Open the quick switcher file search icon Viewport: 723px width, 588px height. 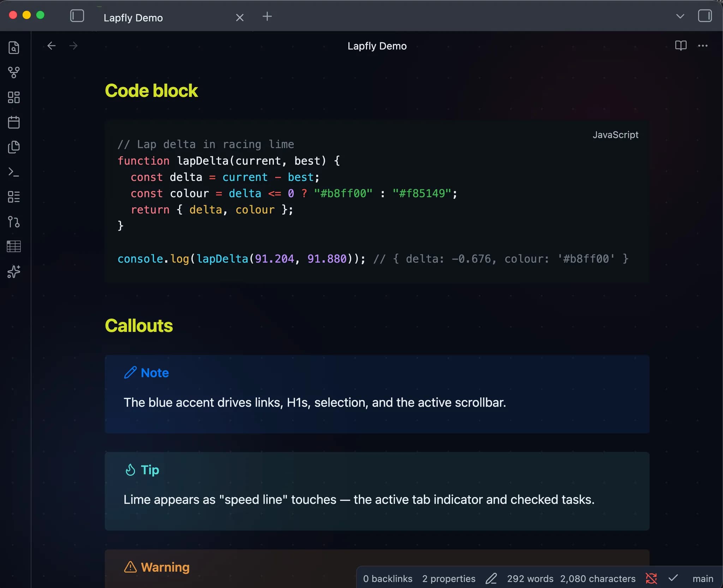tap(14, 47)
